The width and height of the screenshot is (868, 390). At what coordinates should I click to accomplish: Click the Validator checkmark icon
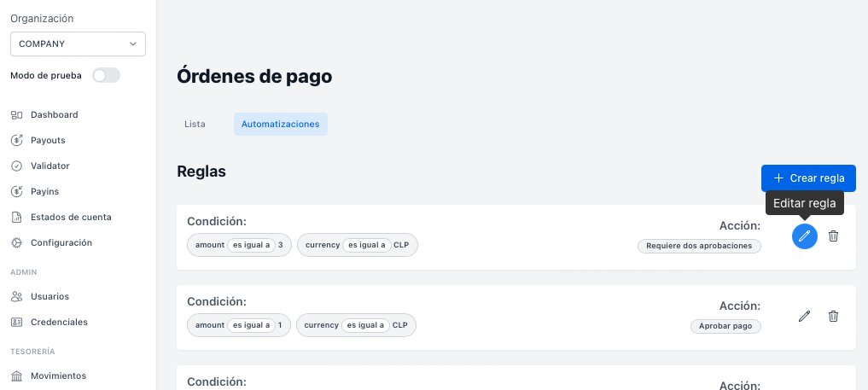pyautogui.click(x=16, y=166)
